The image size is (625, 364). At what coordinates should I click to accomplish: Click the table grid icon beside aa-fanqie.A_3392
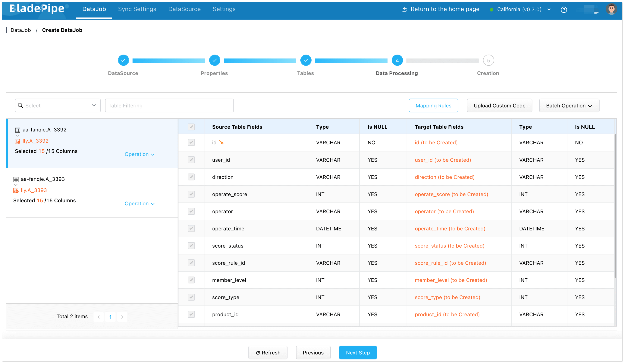click(18, 130)
